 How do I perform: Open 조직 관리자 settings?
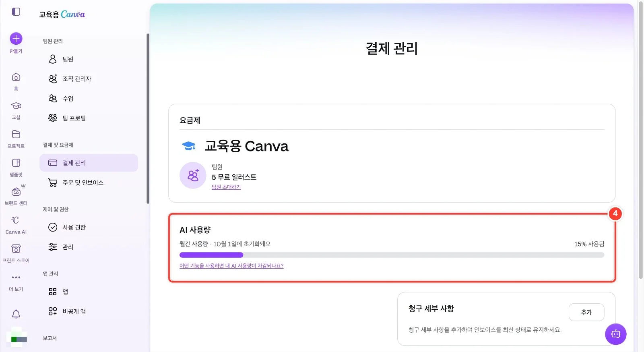coord(89,79)
